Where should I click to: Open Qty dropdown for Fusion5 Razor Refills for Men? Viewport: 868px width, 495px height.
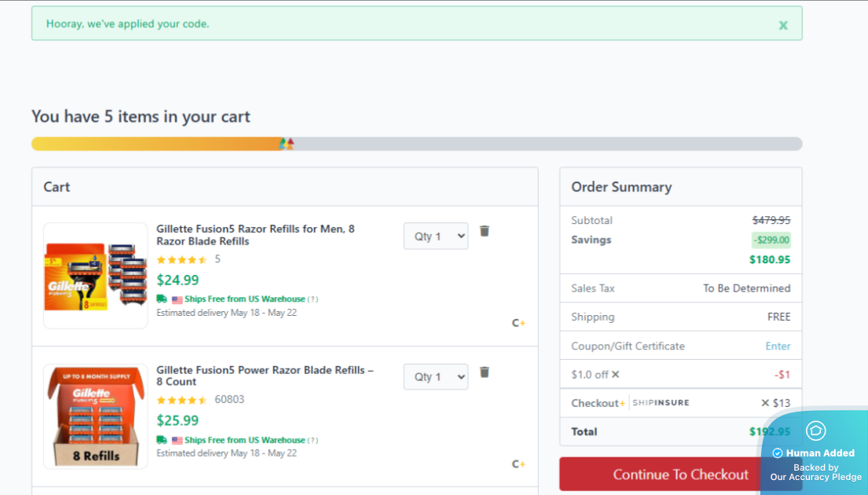pyautogui.click(x=436, y=236)
